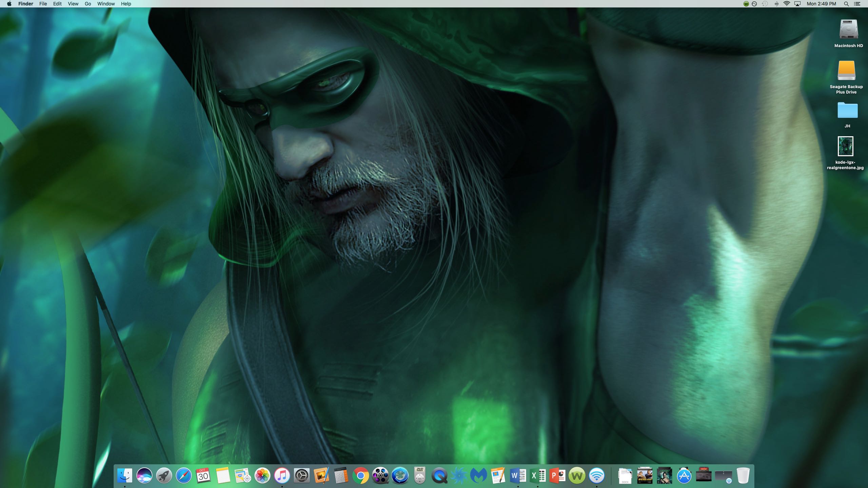Screen dimensions: 868x488
Task: Open Calendar showing Oct 30
Action: [x=203, y=475]
